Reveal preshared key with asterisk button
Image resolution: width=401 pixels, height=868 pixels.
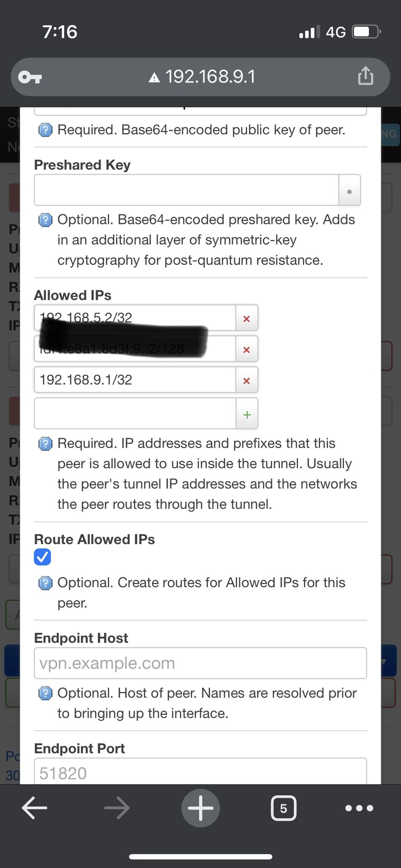pos(349,191)
